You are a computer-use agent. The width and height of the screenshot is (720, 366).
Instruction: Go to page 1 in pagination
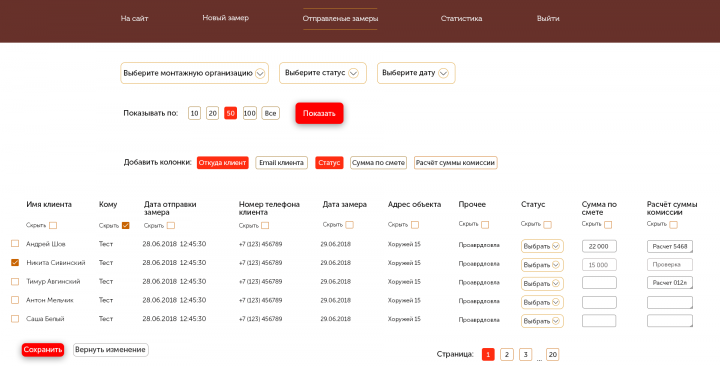coord(488,355)
